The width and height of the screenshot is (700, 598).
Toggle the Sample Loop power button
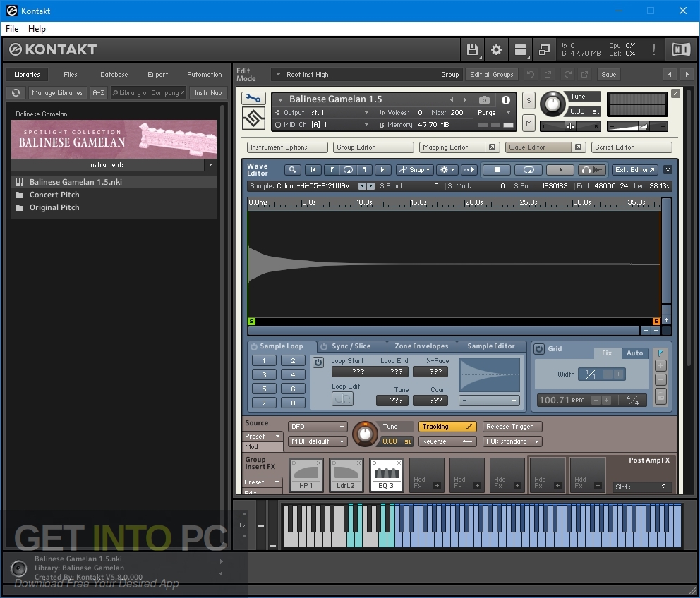coord(253,346)
